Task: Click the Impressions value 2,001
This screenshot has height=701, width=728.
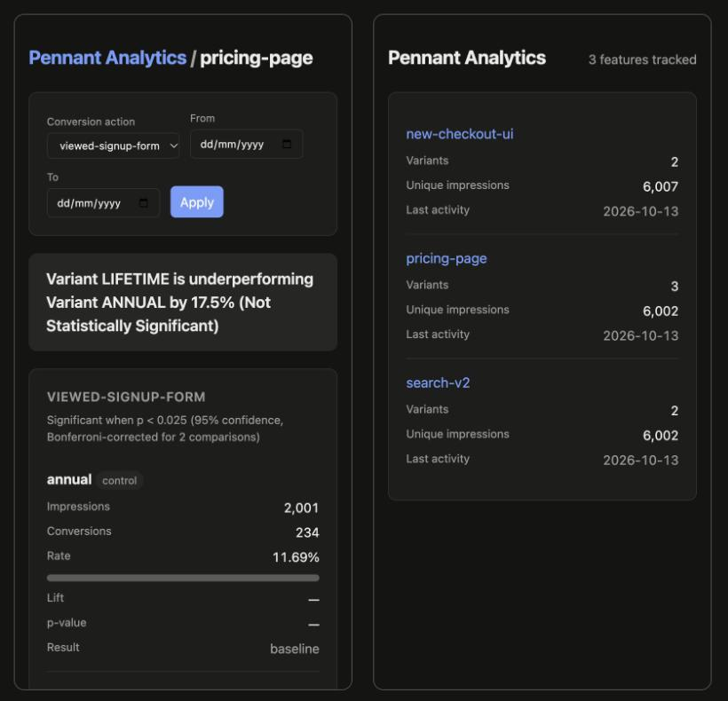Action: point(301,508)
